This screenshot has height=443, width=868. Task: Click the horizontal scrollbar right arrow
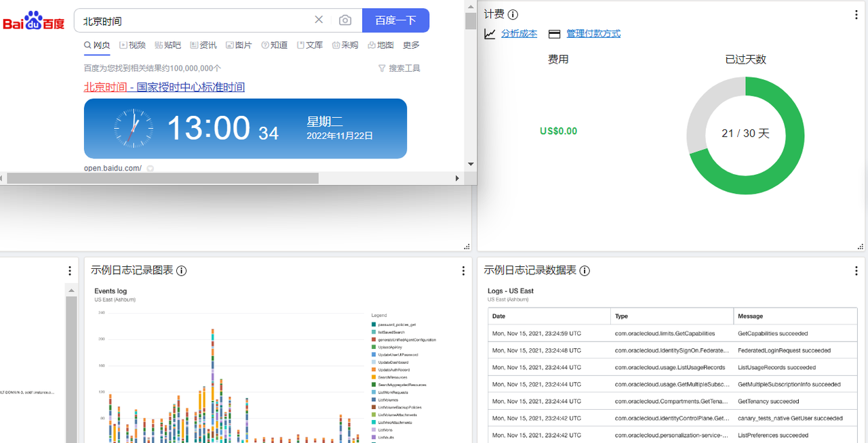pyautogui.click(x=458, y=178)
